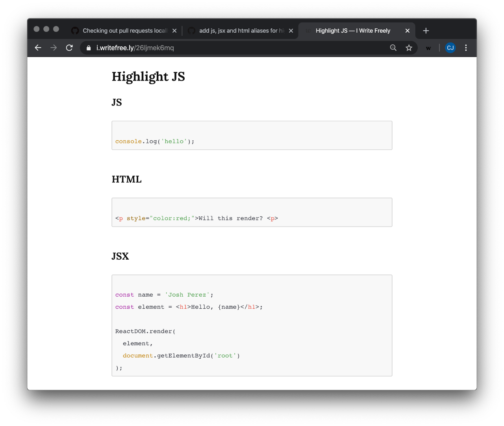Screen dimensions: 504x426
Task: Click the 'HTML' section heading
Action: [127, 179]
